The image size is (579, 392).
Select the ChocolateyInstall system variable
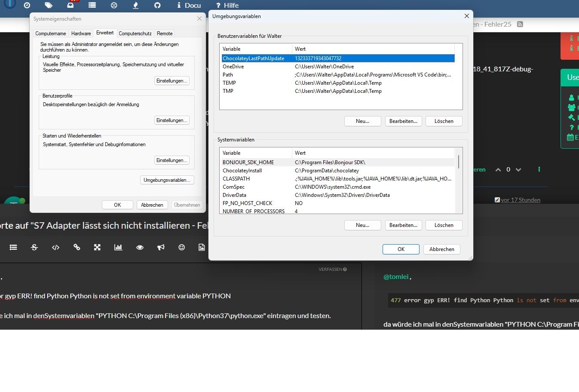[338, 171]
